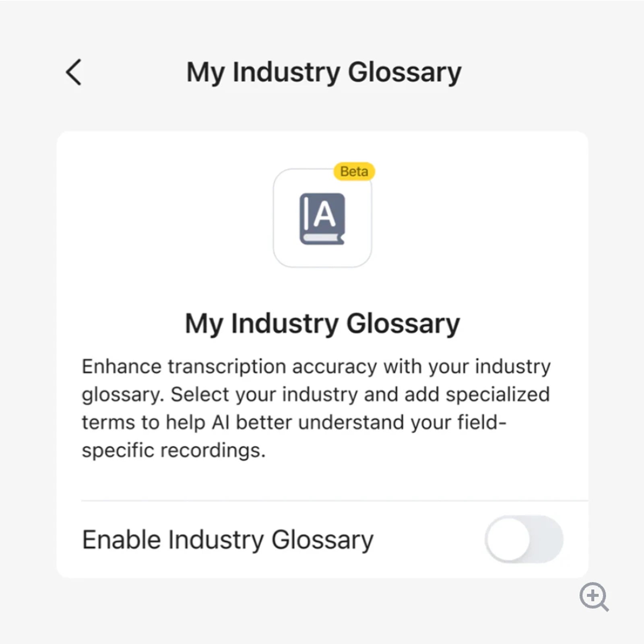Click the zoom-in magnifier icon
The image size is (644, 644).
click(x=593, y=596)
